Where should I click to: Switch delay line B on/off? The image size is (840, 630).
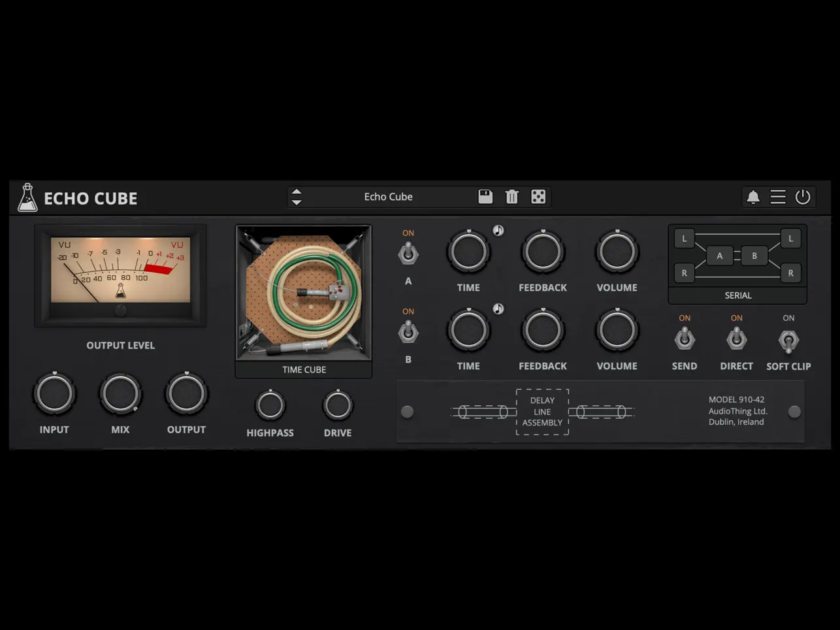(x=408, y=332)
